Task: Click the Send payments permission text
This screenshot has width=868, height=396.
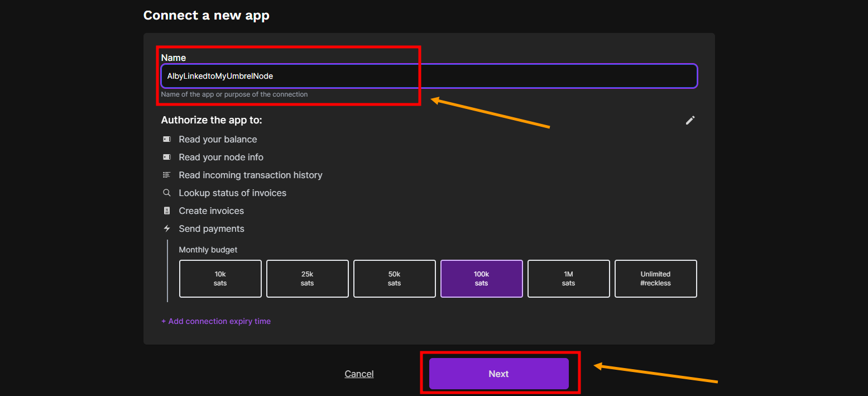Action: click(212, 228)
